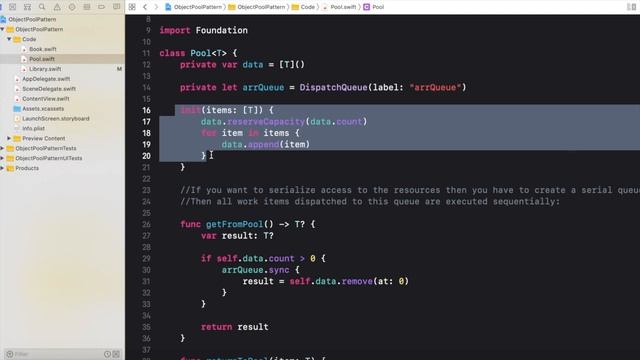This screenshot has width=640, height=360.
Task: Open the Breakpoint navigator icon
Action: pos(101,7)
